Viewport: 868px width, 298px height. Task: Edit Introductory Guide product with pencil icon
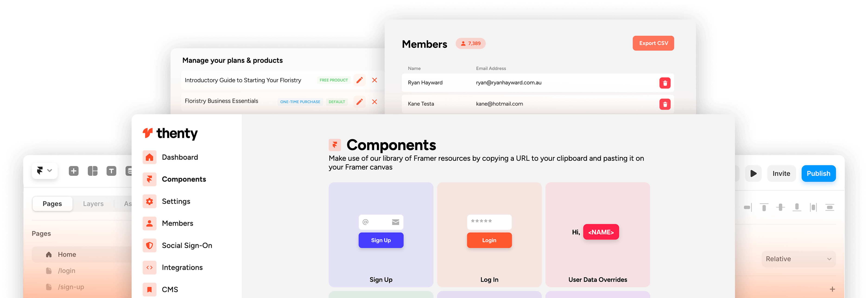(360, 80)
